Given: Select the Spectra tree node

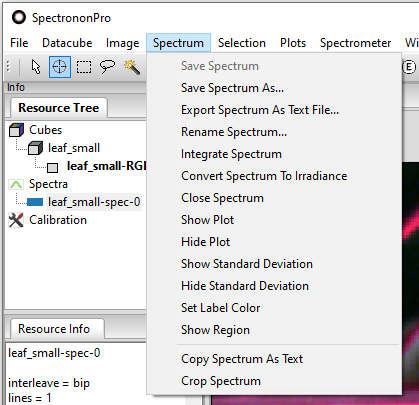Looking at the screenshot, I should click(x=48, y=184).
